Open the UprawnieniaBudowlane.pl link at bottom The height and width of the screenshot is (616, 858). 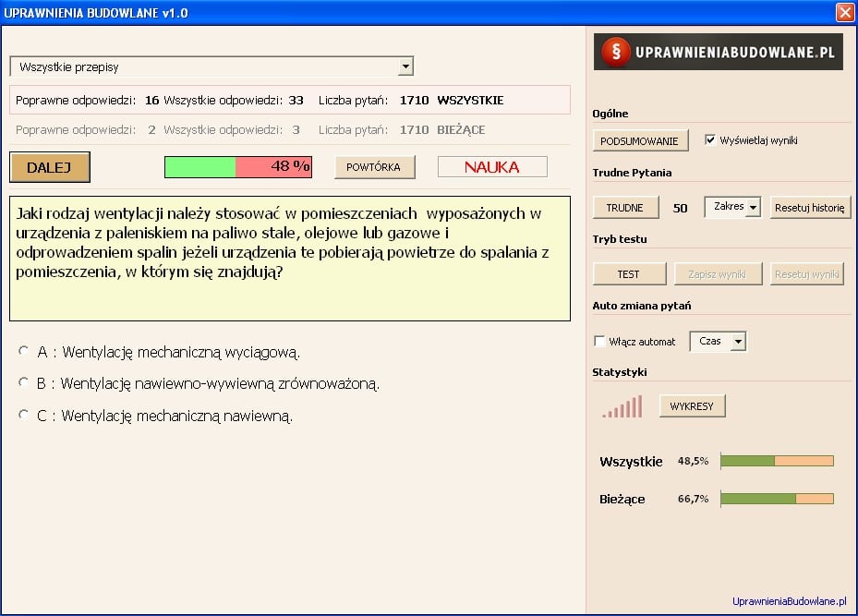pos(789,600)
